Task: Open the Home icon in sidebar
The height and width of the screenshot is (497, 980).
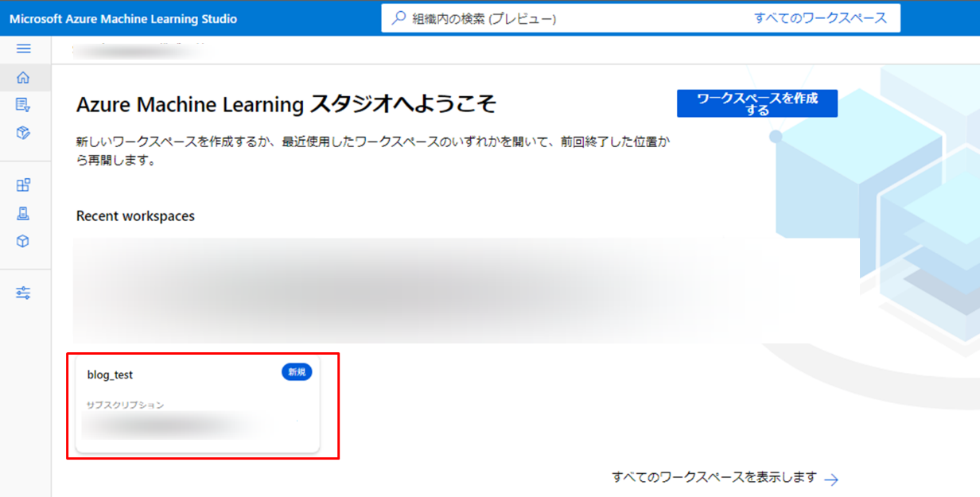Action: click(x=23, y=78)
